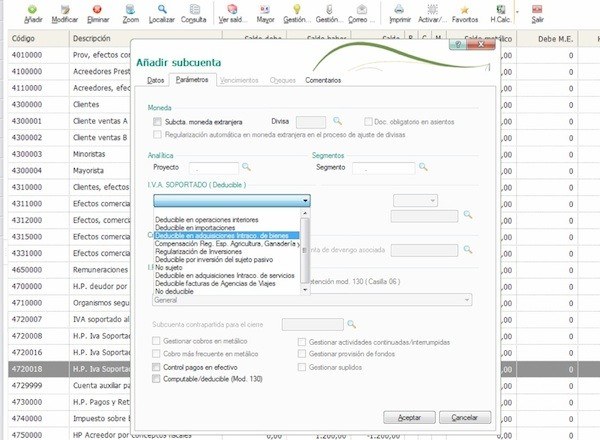Click the search icon beside Proyecto field
This screenshot has width=600, height=440.
246,167
